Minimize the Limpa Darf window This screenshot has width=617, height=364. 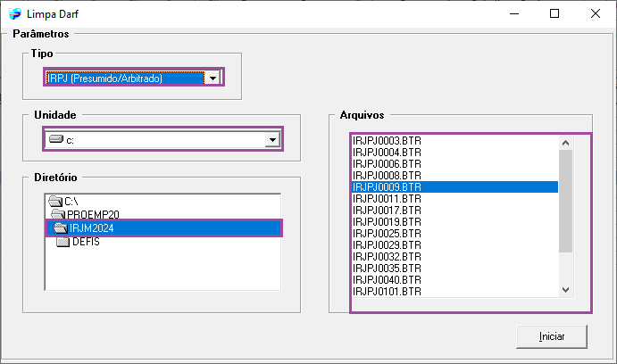pyautogui.click(x=514, y=13)
